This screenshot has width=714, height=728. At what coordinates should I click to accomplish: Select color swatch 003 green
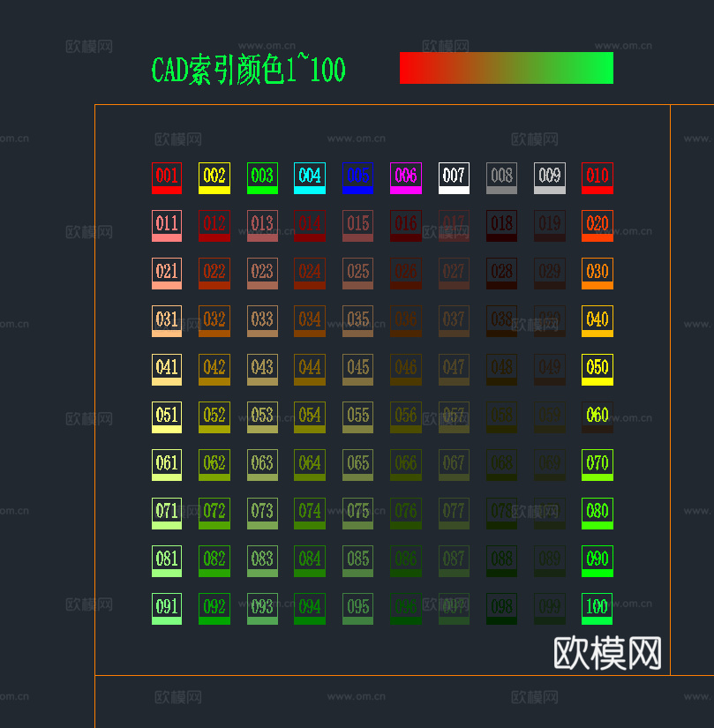(x=261, y=177)
